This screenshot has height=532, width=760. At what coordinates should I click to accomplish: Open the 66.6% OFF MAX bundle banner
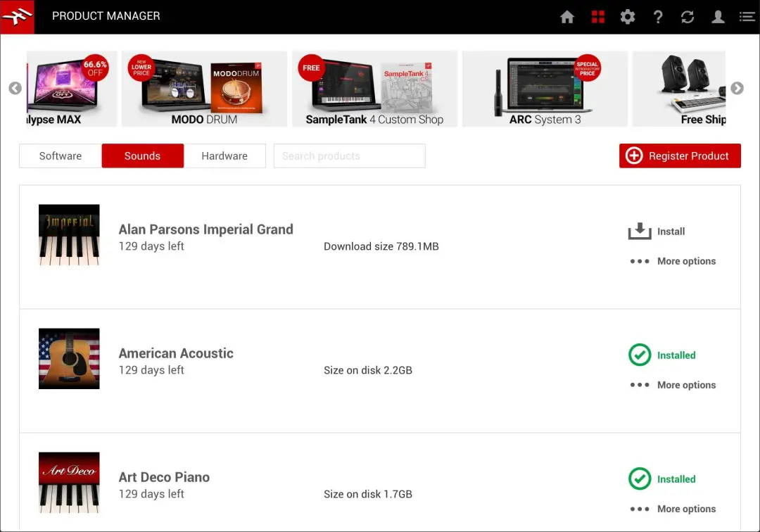[72, 89]
